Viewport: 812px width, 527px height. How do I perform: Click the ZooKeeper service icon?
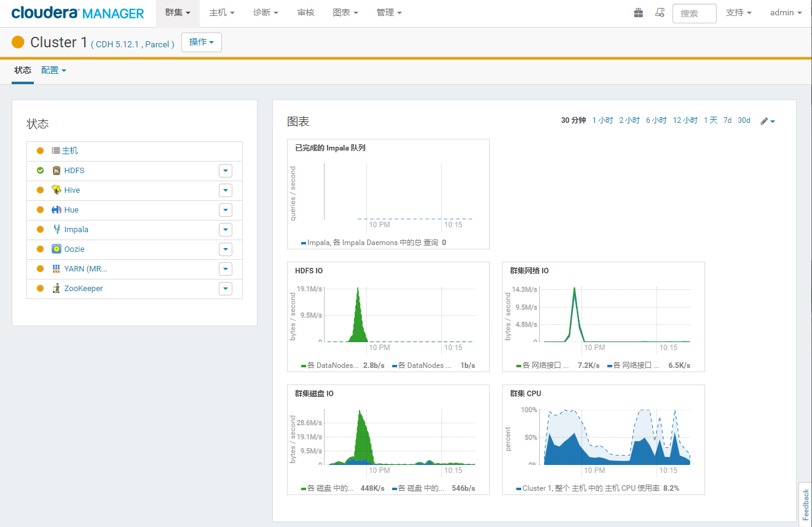(x=57, y=288)
